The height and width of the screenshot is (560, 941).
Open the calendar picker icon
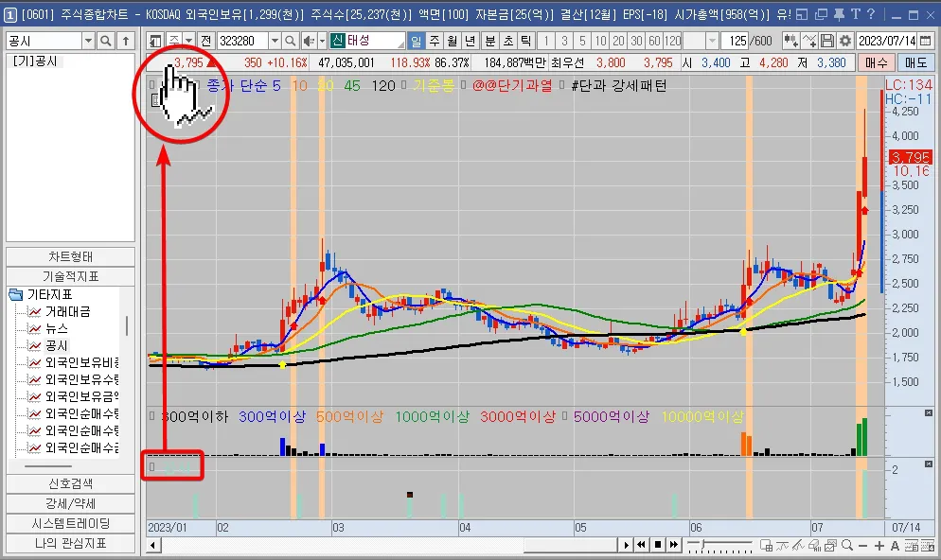pyautogui.click(x=925, y=41)
